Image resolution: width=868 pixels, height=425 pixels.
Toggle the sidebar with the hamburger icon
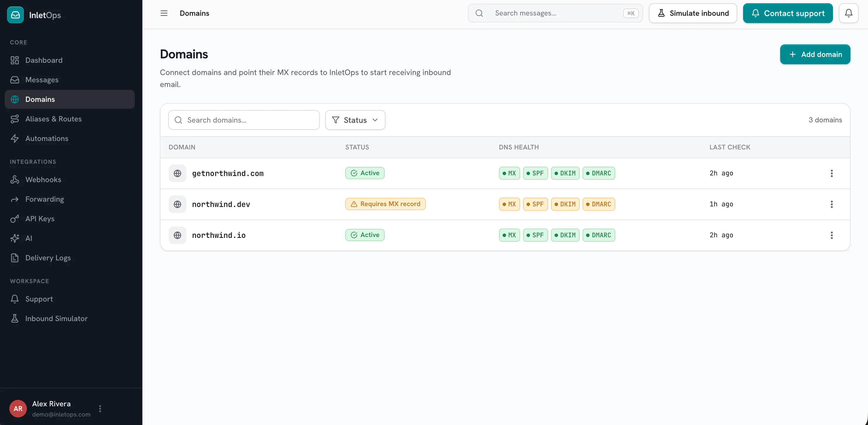click(x=164, y=13)
